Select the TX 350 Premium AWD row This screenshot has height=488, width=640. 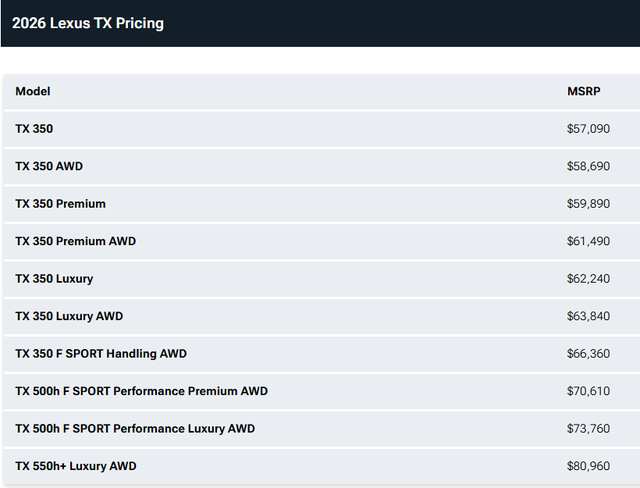click(75, 241)
